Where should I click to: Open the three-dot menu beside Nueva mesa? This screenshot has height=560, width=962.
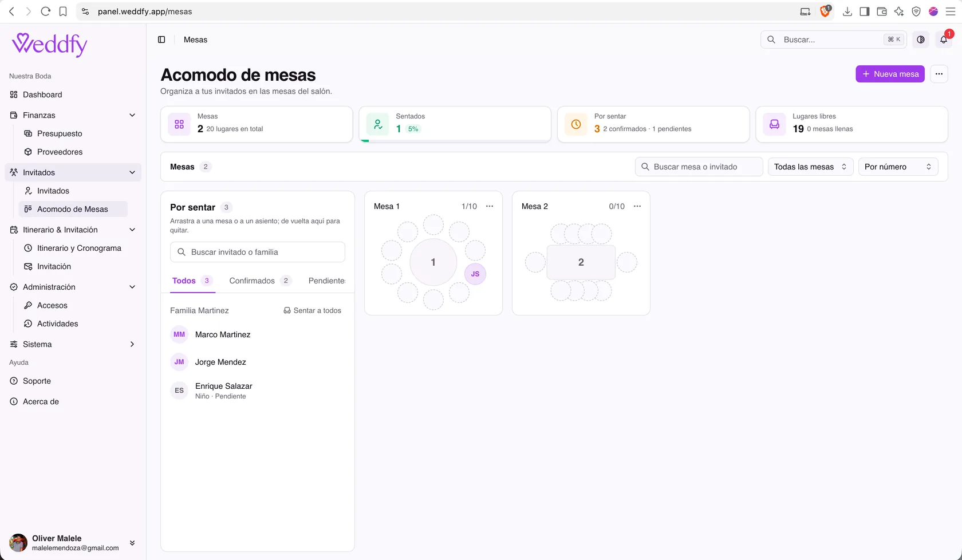[939, 74]
